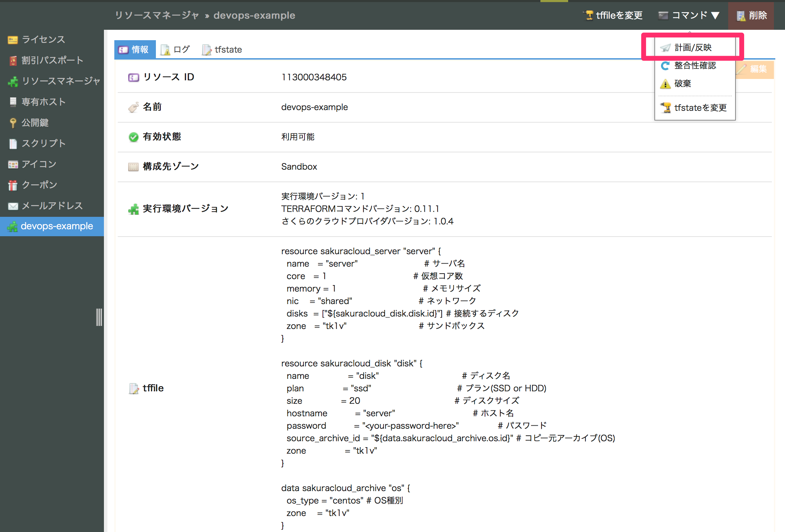
Task: Select tfstateを変更 menu entry
Action: pyautogui.click(x=695, y=108)
